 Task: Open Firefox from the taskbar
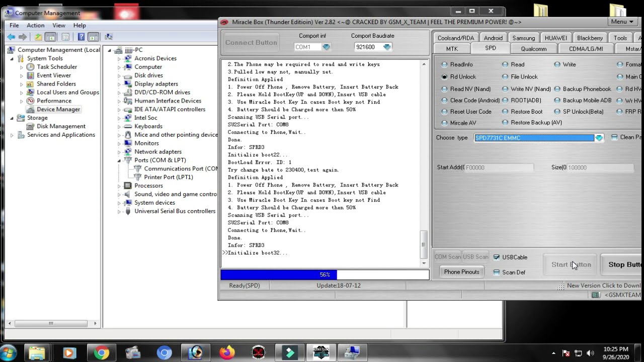pyautogui.click(x=227, y=353)
